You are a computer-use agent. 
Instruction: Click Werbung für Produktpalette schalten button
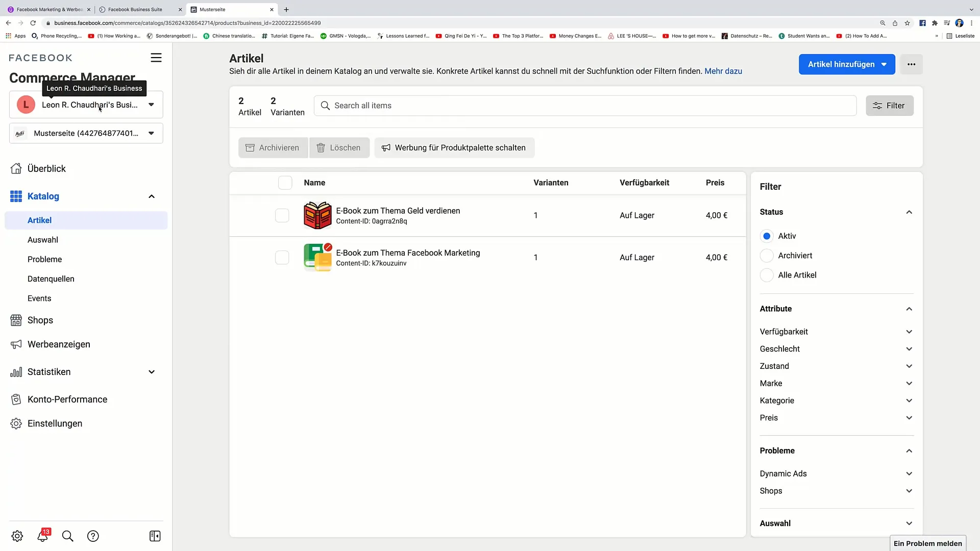pyautogui.click(x=454, y=147)
